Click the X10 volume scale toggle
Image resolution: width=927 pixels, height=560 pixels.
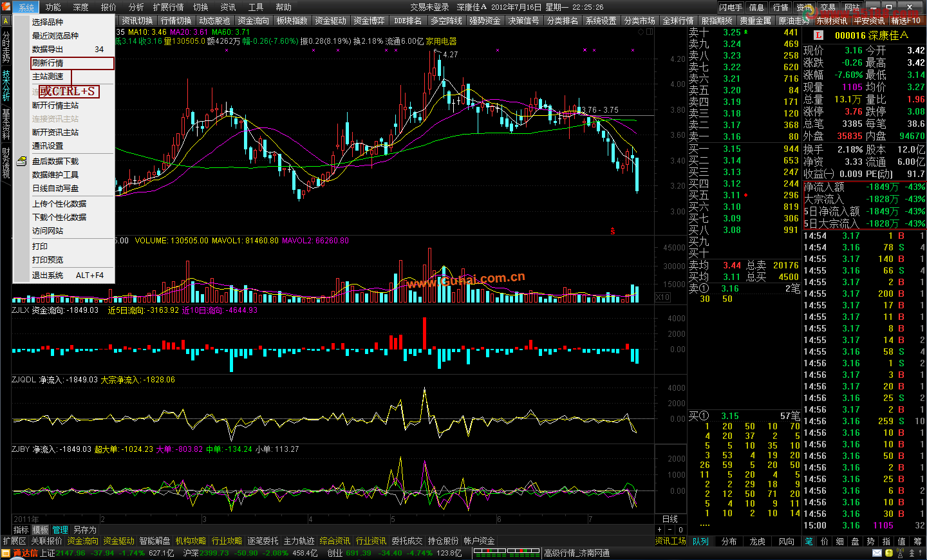pos(662,297)
